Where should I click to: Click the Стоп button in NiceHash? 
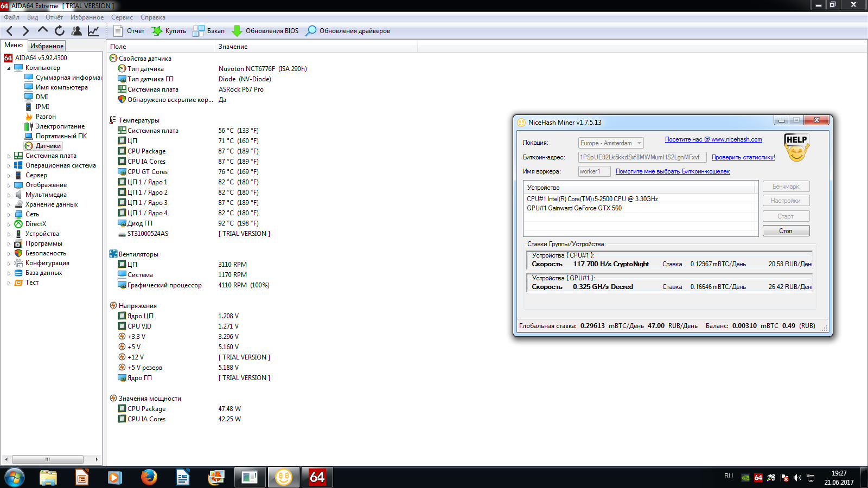click(x=786, y=231)
